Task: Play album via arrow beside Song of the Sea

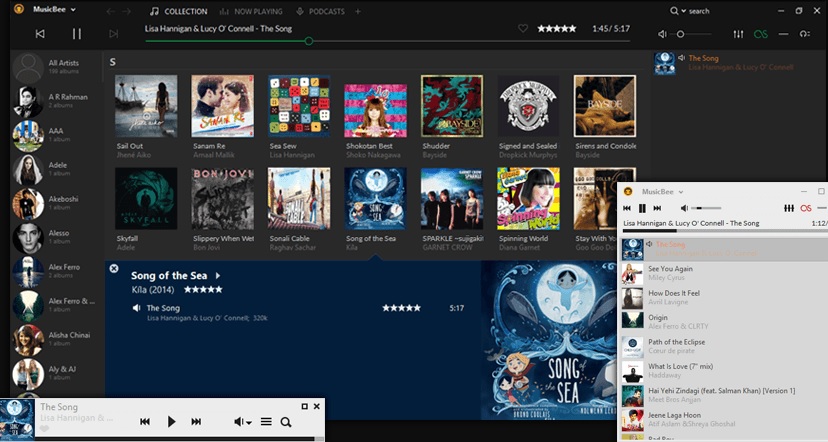Action: (218, 276)
